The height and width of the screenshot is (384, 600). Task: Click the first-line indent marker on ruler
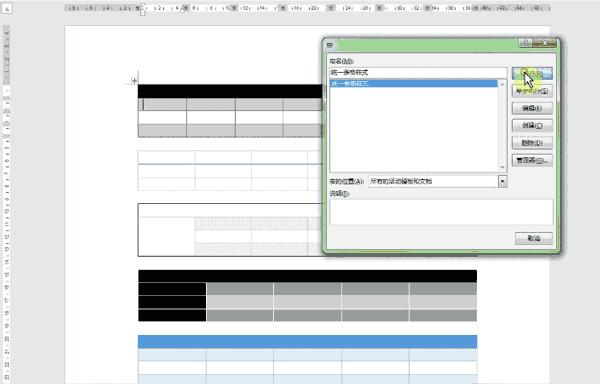142,5
